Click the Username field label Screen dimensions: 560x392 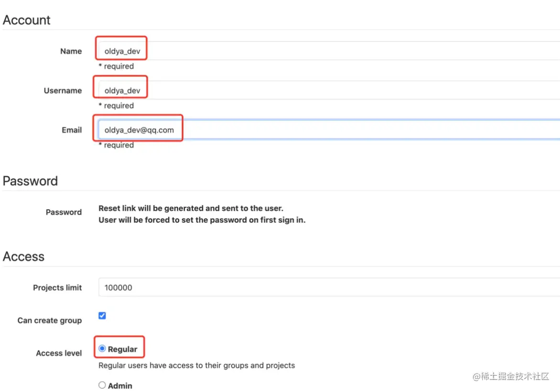click(63, 90)
